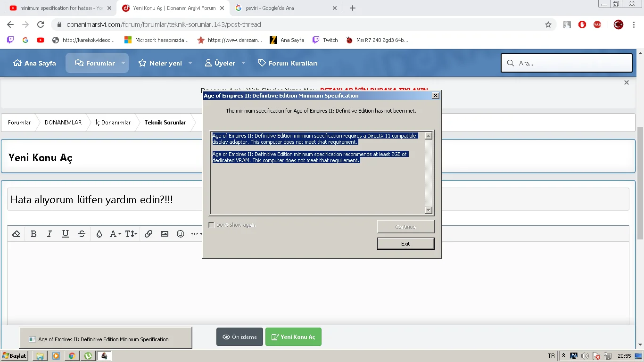Bookmark this page with the star icon

click(548, 25)
